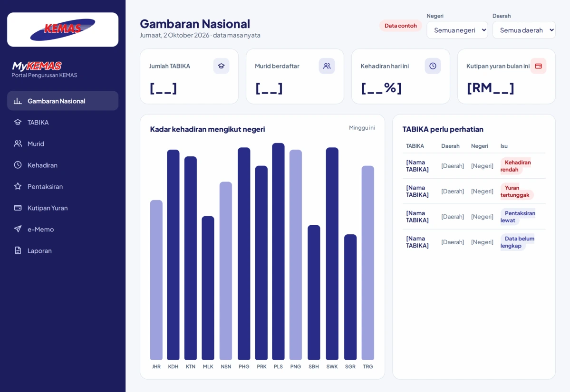This screenshot has height=392, width=570.
Task: Click the Kehadiran rendah issue tag
Action: pos(515,166)
